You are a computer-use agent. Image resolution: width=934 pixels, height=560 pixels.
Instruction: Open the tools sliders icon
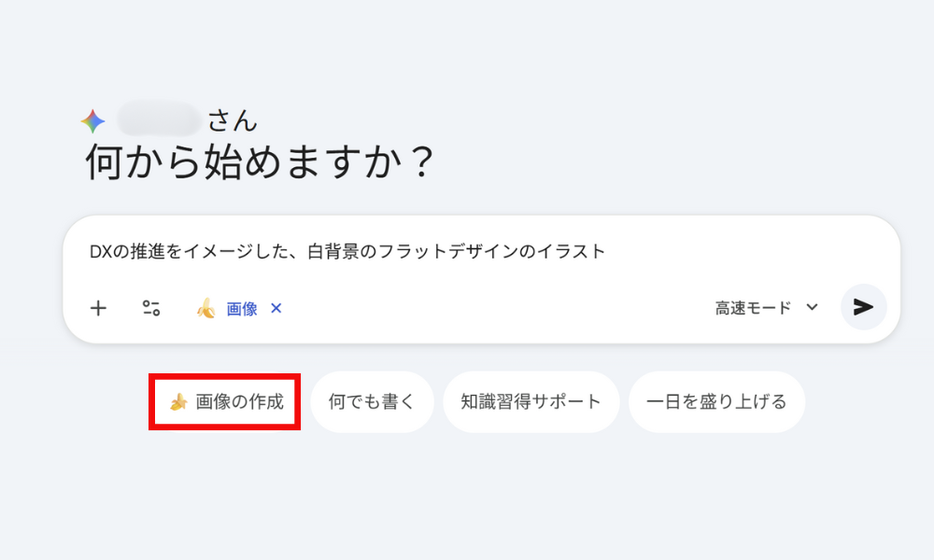[151, 308]
